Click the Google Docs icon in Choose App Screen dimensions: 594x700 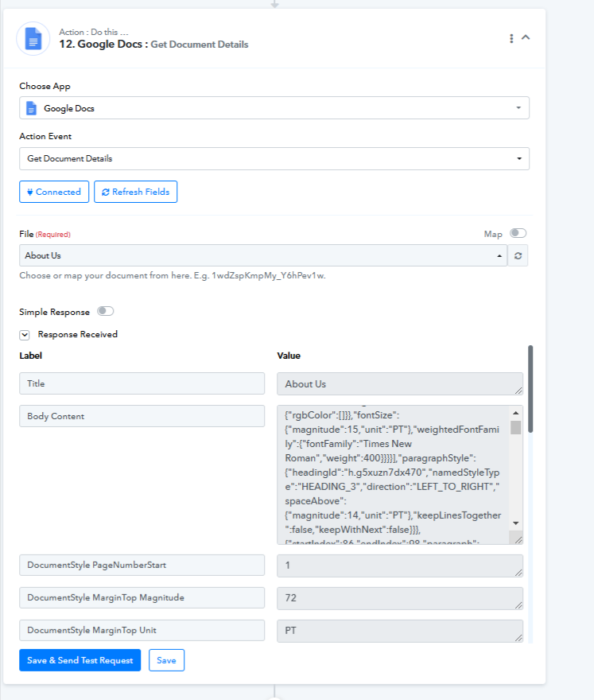(x=31, y=108)
